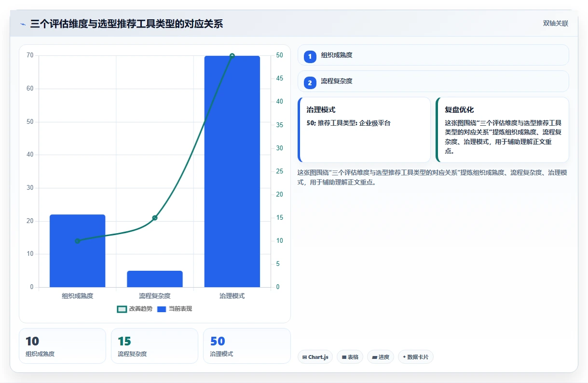Click the 数据卡片 tag
Image resolution: width=588 pixels, height=383 pixels.
tap(416, 357)
